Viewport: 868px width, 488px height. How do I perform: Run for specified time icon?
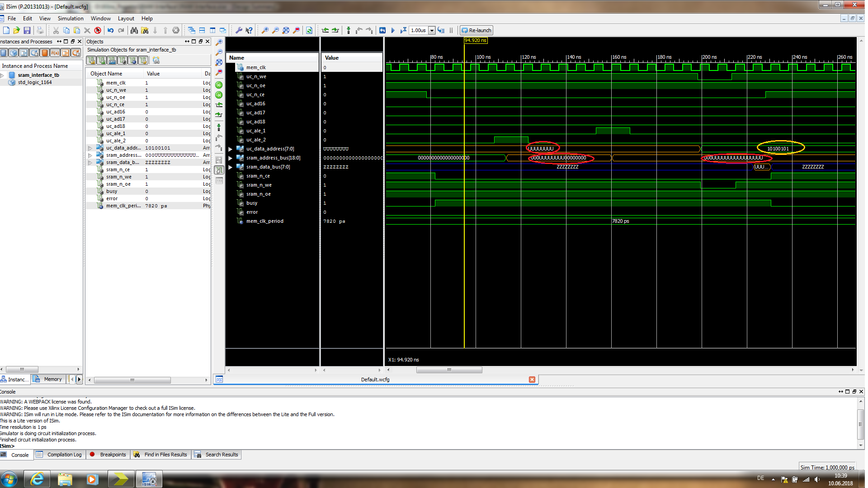[x=403, y=30]
